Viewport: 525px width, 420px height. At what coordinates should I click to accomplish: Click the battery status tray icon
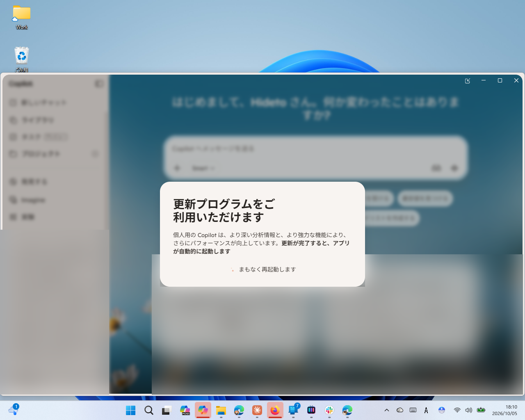[x=481, y=410]
